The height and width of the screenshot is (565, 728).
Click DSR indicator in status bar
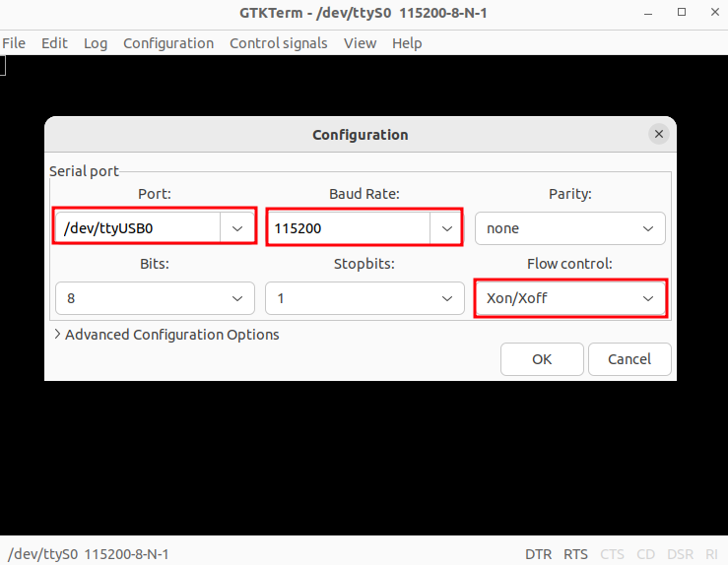[x=680, y=554]
